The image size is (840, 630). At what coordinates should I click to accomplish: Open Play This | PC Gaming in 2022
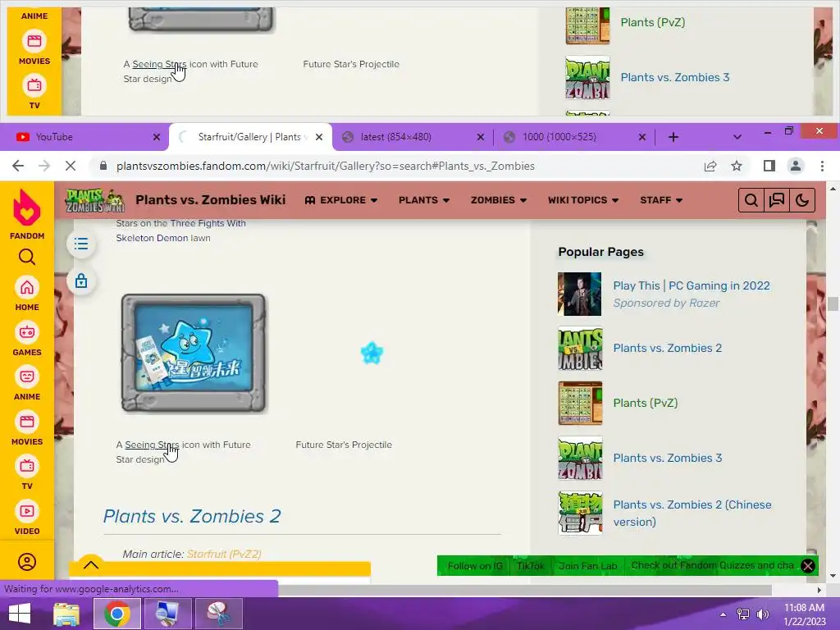click(x=692, y=285)
